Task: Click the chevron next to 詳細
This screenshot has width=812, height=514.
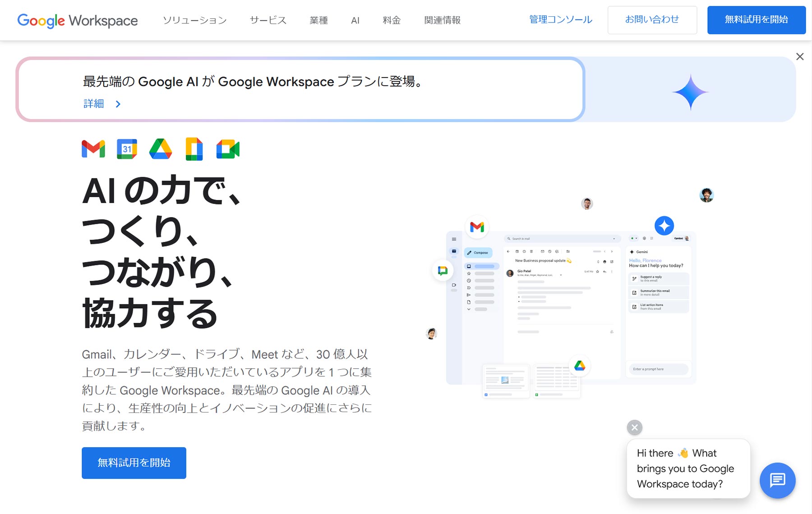Action: [118, 104]
